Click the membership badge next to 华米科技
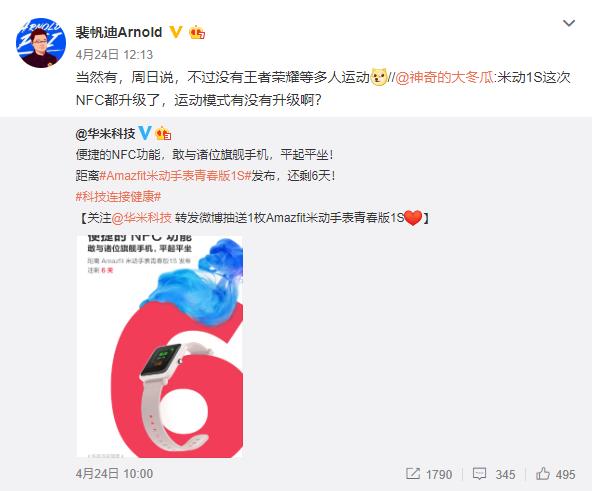 pos(163,133)
